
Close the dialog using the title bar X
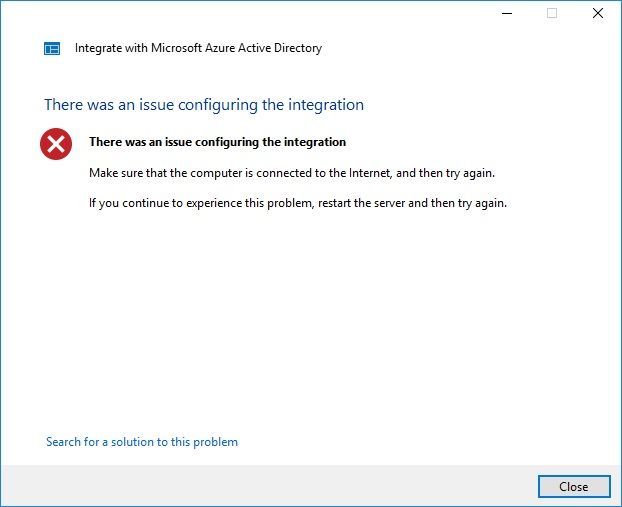tap(597, 13)
